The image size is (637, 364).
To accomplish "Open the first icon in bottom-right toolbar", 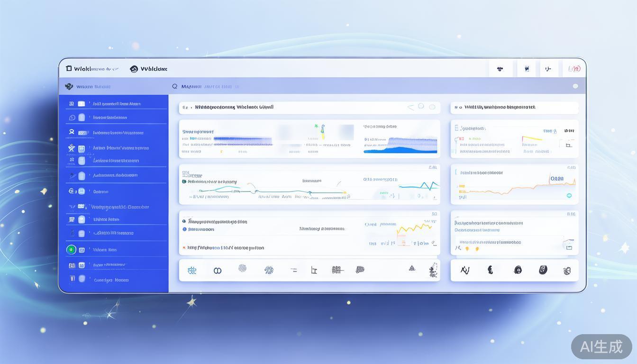I will (465, 270).
